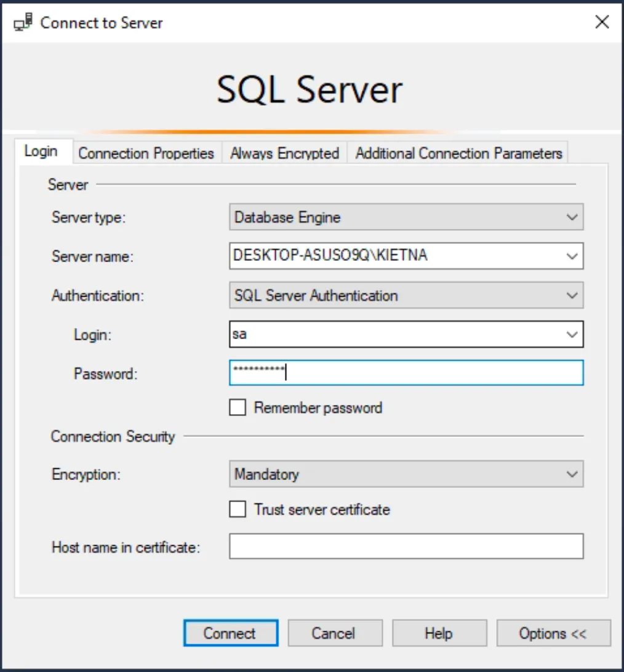Screen dimensions: 624x672
Task: Check Trust server certificate
Action: coord(238,509)
